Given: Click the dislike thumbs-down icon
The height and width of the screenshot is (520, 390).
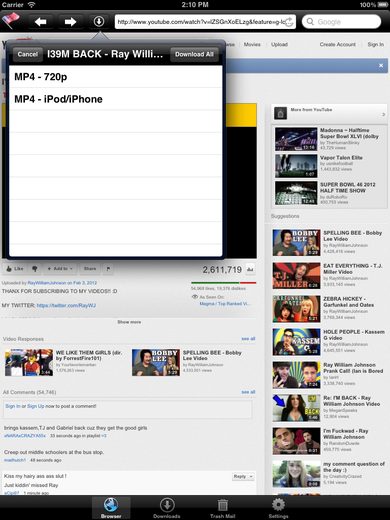Looking at the screenshot, I should pos(35,268).
